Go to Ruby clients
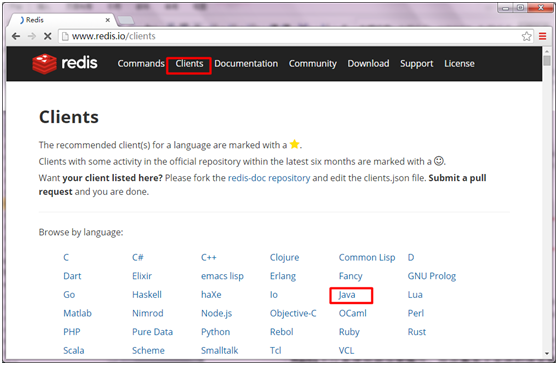 [x=349, y=332]
